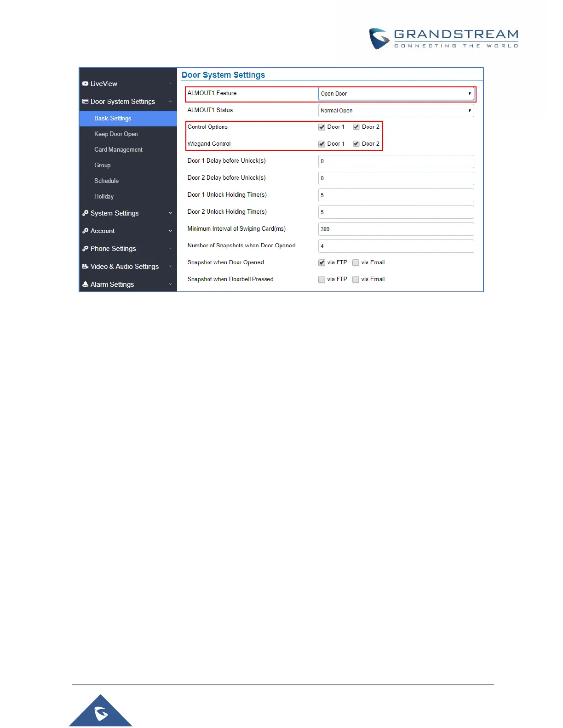This screenshot has height=728, width=563.
Task: Click the Door 2 Unlock Holding Time field
Action: coord(396,212)
